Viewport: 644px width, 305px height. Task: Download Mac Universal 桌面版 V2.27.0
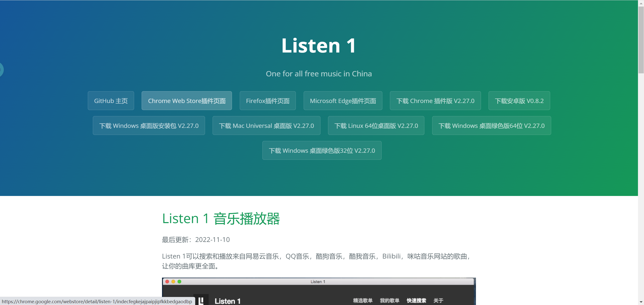point(266,126)
